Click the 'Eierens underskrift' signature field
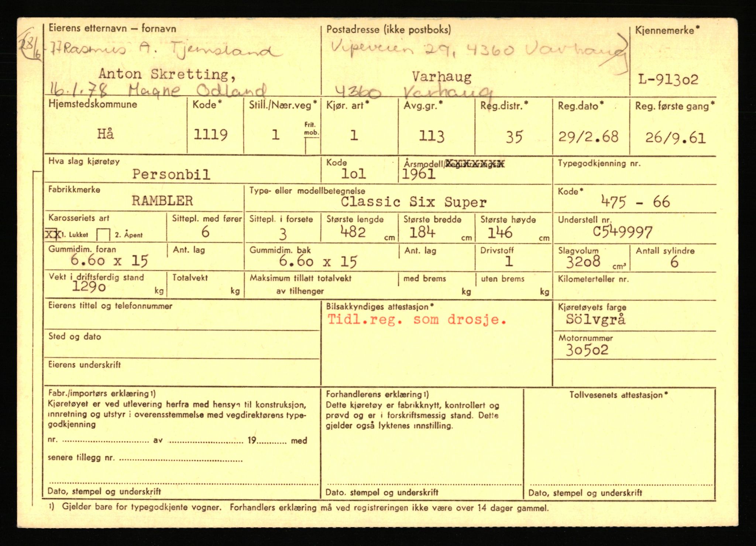This screenshot has width=756, height=546. 182,373
